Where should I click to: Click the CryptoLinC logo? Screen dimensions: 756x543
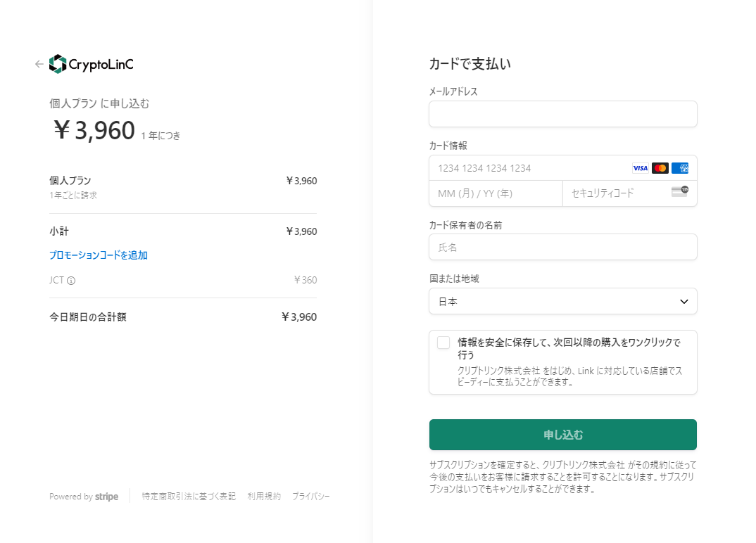(x=91, y=64)
